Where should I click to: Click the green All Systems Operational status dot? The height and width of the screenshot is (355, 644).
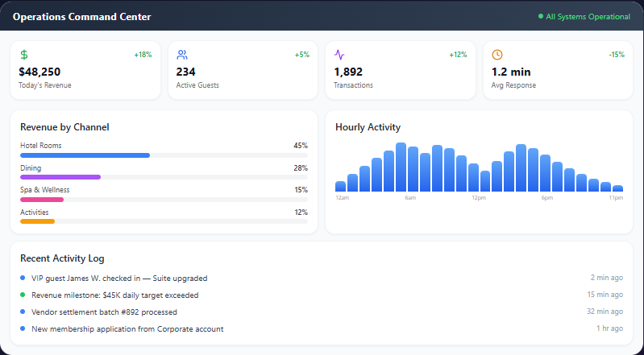541,16
